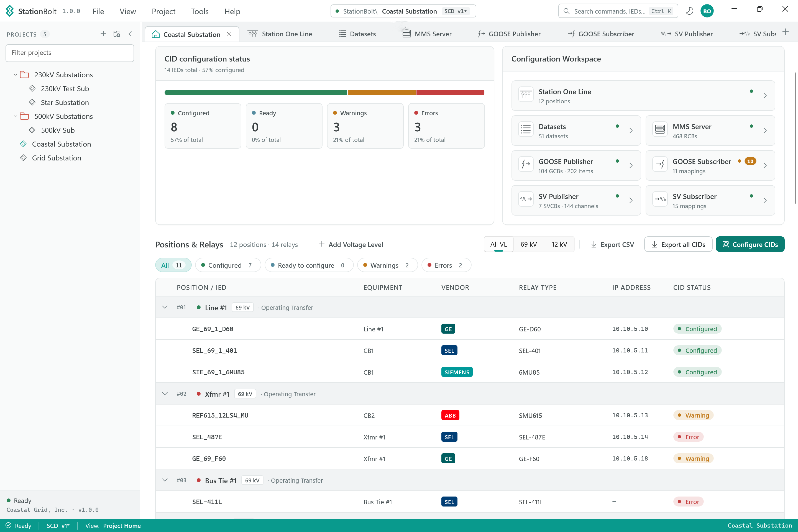The height and width of the screenshot is (532, 798).
Task: Click the Configure CIDs button
Action: [x=750, y=244]
